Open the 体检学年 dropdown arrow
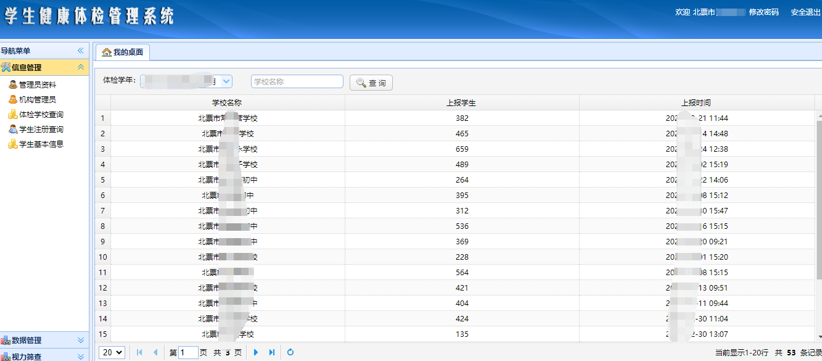The image size is (822, 361). click(226, 81)
